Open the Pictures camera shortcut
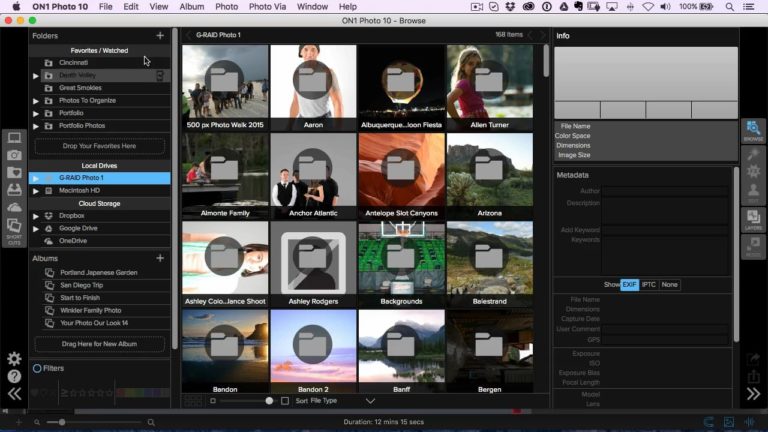The height and width of the screenshot is (432, 768). (x=14, y=155)
